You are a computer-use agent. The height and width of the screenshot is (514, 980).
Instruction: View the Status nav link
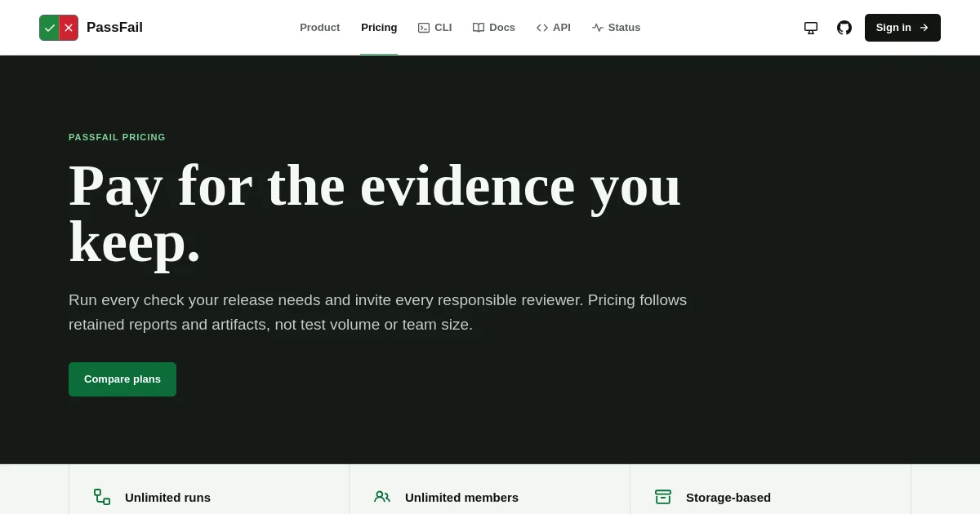[616, 28]
